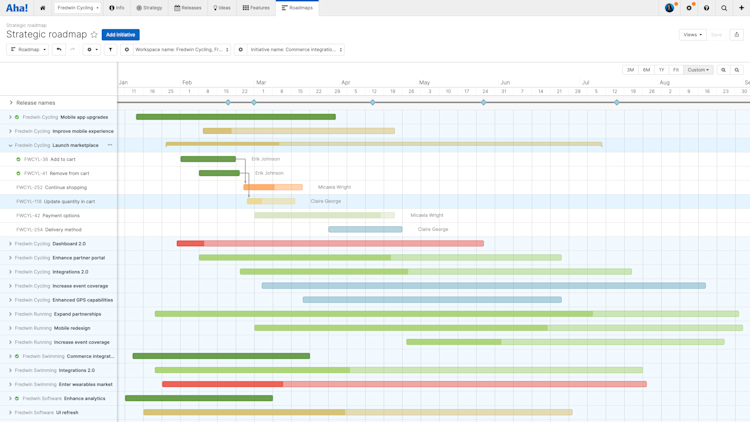Open the settings gear in top bar
The width and height of the screenshot is (750, 422).
tap(689, 8)
